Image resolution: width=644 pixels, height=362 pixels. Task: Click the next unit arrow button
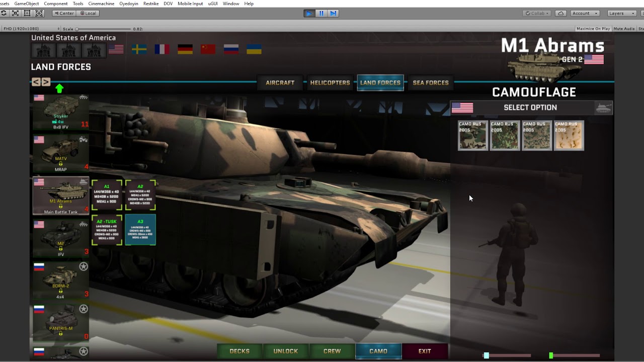[x=46, y=82]
